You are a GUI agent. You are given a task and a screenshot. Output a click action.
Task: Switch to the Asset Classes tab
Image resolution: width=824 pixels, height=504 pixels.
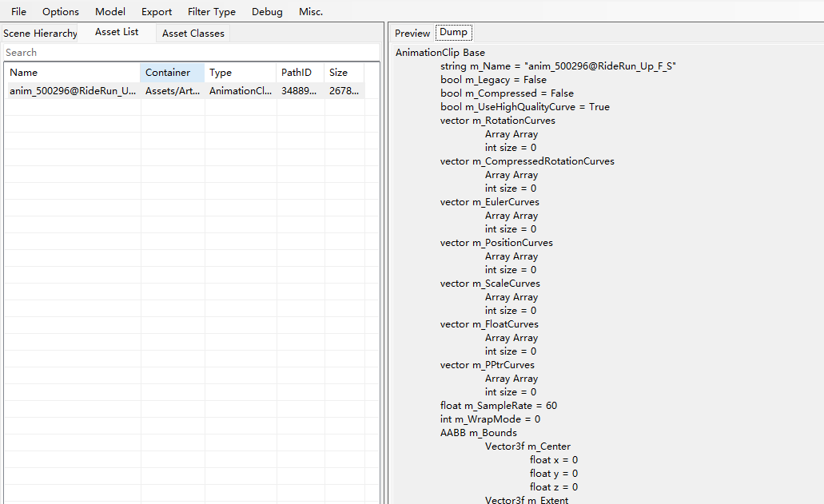point(193,34)
